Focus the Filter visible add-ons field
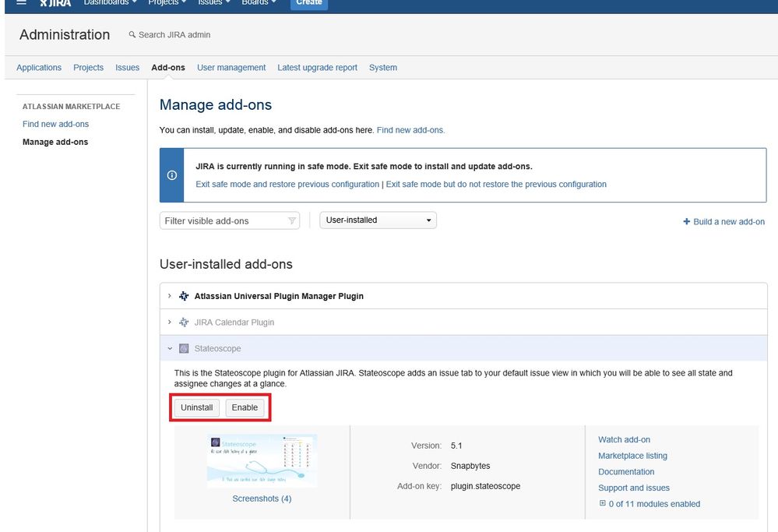Screen dimensions: 778x532 229,221
